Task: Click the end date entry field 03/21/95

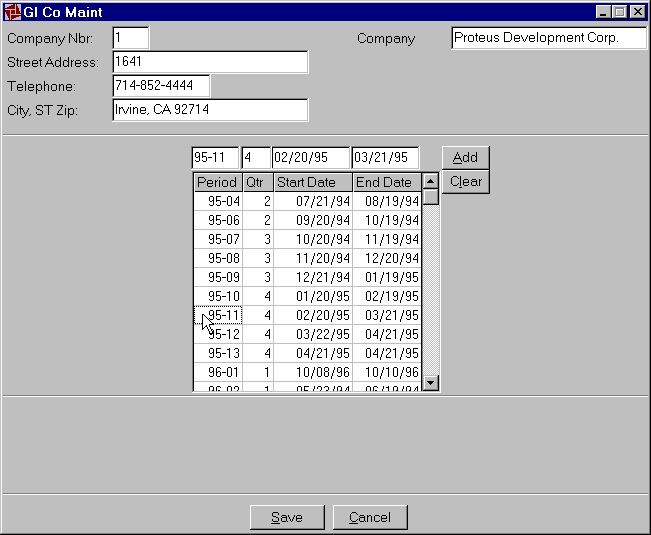Action: coord(386,158)
